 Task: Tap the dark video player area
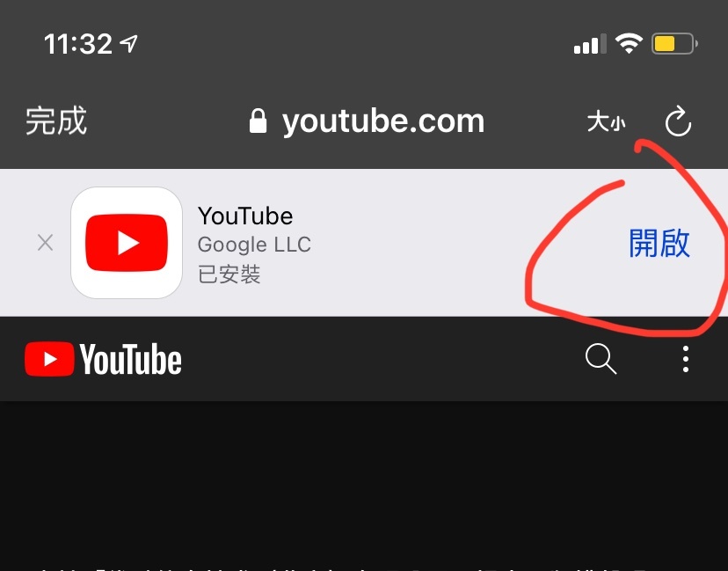(x=364, y=483)
